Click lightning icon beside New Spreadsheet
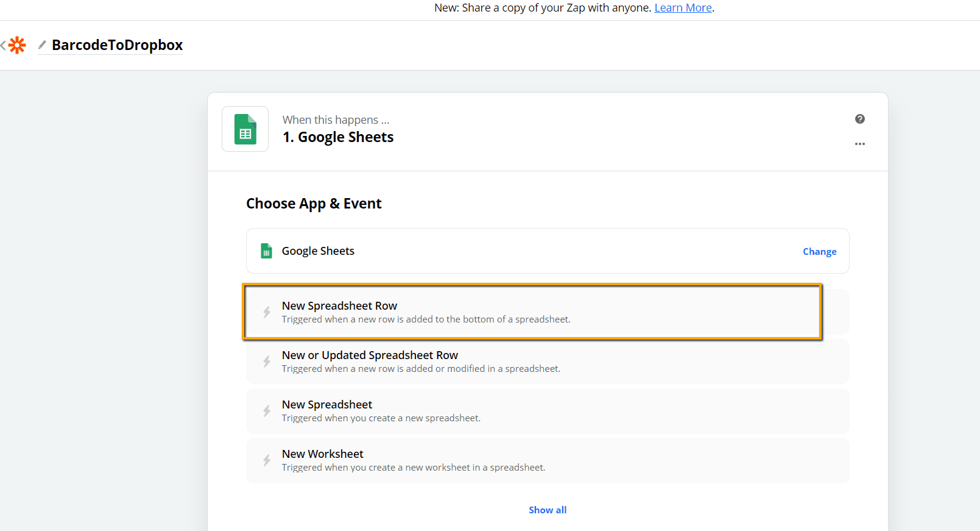 (x=267, y=411)
